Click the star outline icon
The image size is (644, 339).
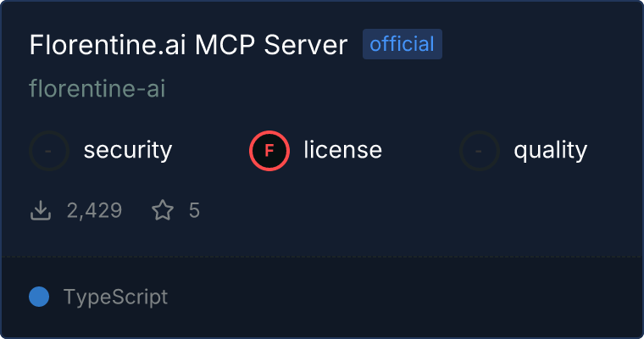pyautogui.click(x=163, y=210)
